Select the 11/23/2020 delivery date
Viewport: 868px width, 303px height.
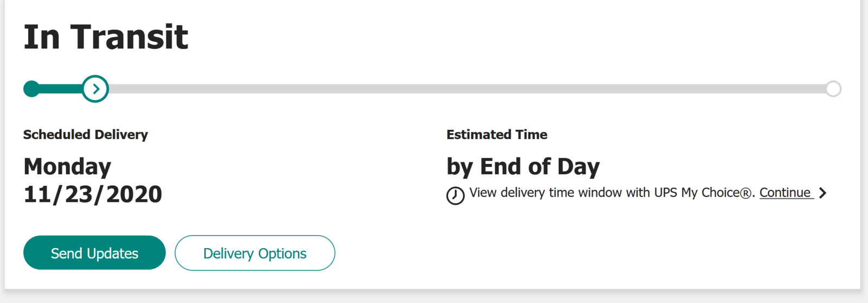(93, 194)
